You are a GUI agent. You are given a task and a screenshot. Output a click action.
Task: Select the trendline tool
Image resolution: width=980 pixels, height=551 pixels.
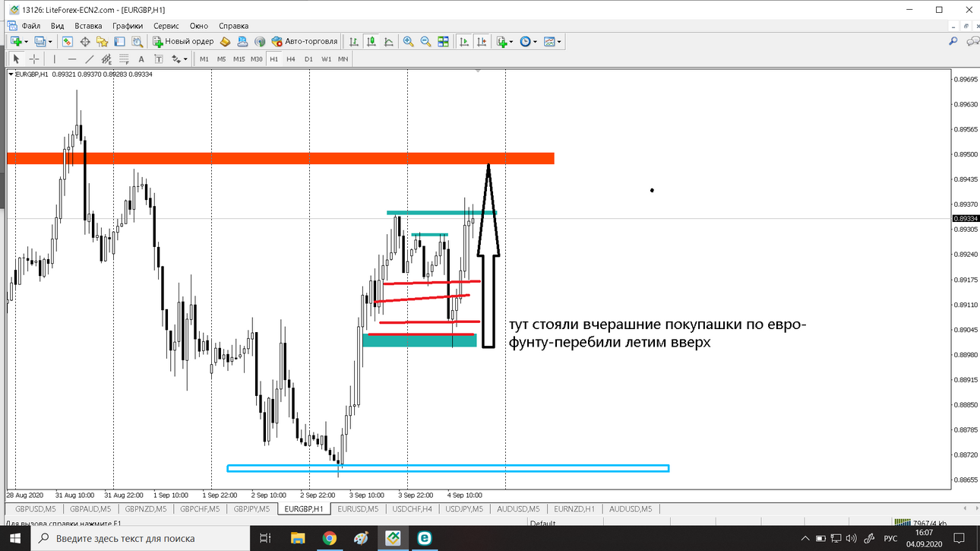click(x=90, y=59)
